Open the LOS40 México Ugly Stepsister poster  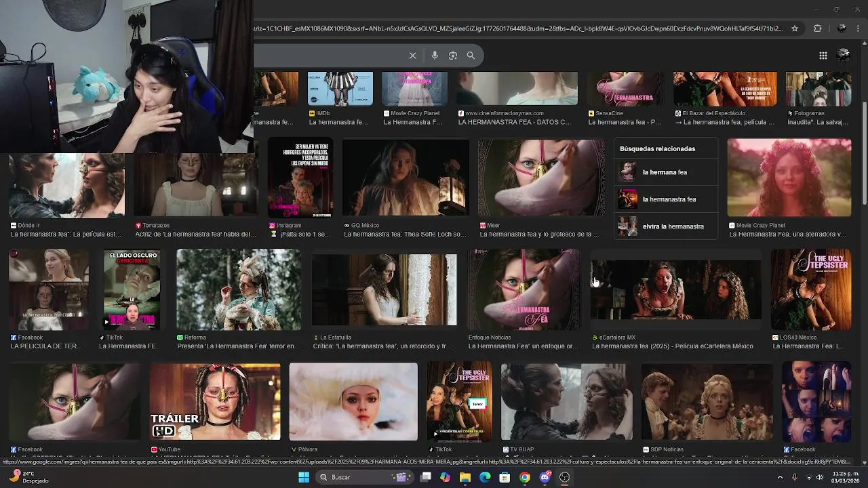[811, 289]
